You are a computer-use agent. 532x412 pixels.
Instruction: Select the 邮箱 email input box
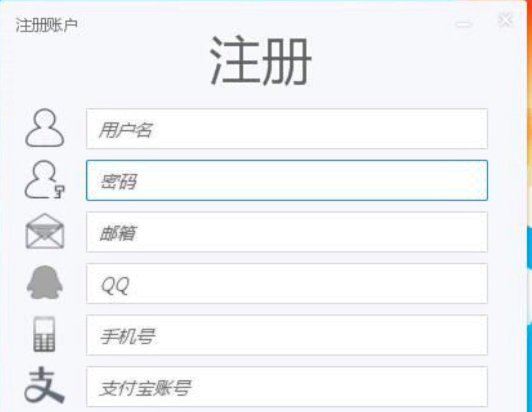click(287, 232)
